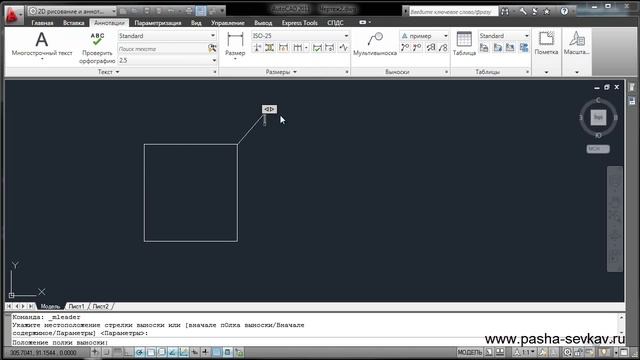Open the СПДС ribbon tab
Viewport: 640px width, 360px height.
click(335, 23)
